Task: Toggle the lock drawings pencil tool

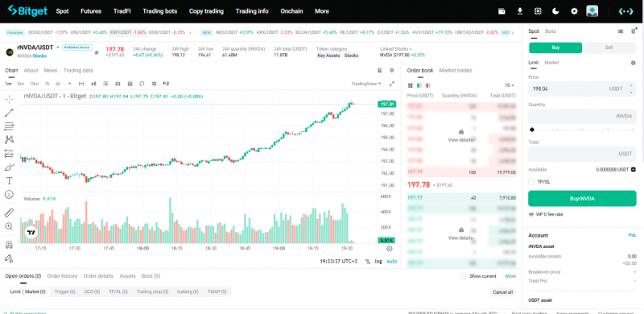Action: click(9, 258)
